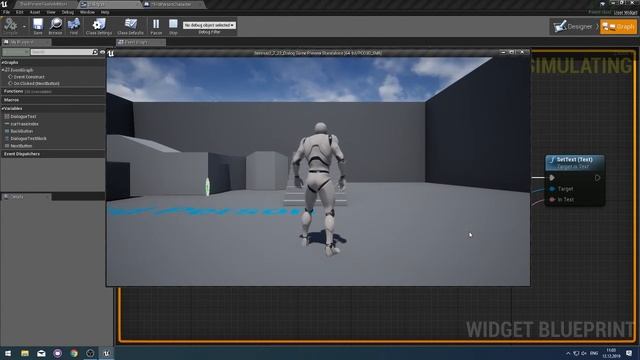
Task: Open the Compile options dropdown arrow
Action: (x=24, y=26)
